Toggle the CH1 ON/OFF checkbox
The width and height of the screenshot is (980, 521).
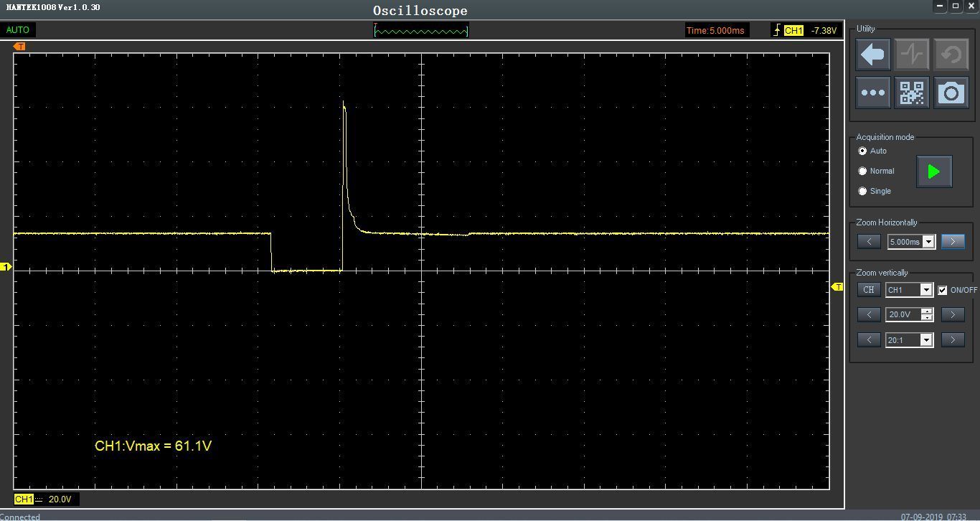[943, 290]
